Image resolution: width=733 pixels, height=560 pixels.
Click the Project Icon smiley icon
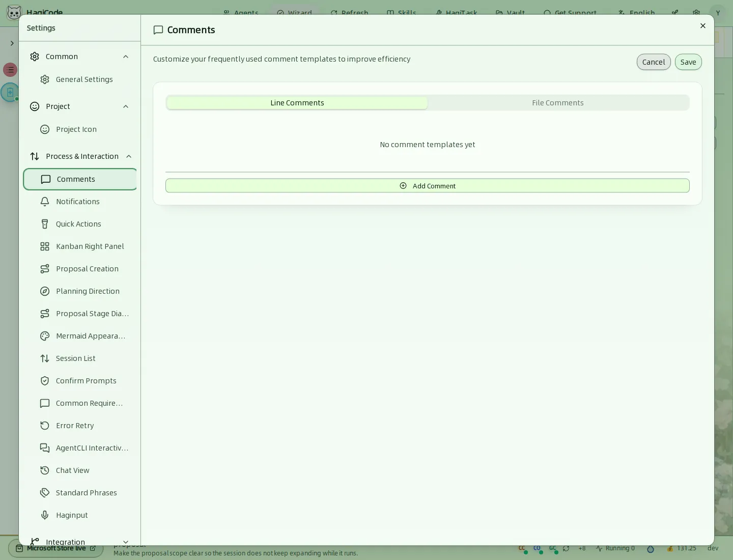pyautogui.click(x=45, y=129)
